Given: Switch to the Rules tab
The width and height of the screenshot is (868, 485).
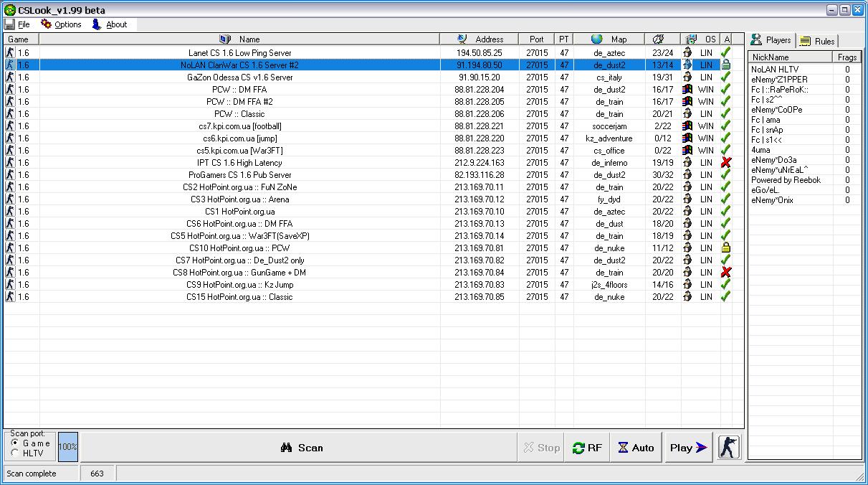Looking at the screenshot, I should click(x=817, y=41).
